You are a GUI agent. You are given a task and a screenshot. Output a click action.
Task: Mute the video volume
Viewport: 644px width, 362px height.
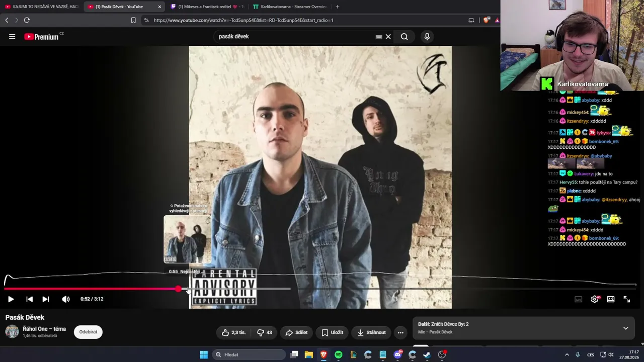coord(66,299)
